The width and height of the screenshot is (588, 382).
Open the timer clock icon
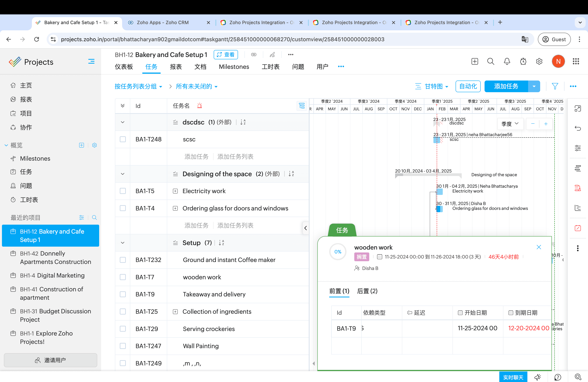pyautogui.click(x=523, y=61)
